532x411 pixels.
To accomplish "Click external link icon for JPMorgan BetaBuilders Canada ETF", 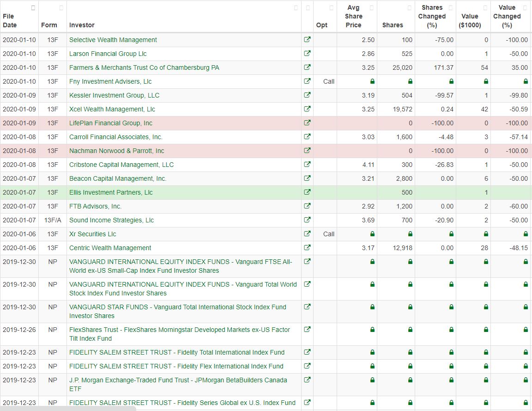I will click(x=307, y=380).
